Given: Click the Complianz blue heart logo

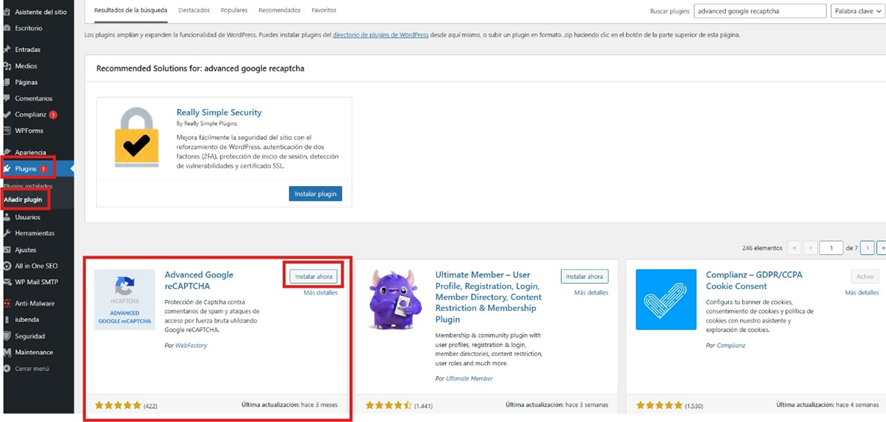Looking at the screenshot, I should [666, 299].
